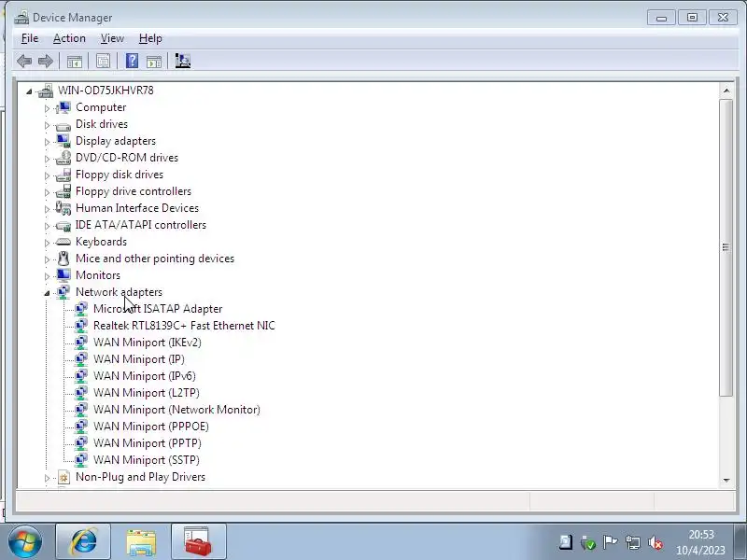Expand the Keyboards node
This screenshot has width=747, height=560.
pos(47,243)
